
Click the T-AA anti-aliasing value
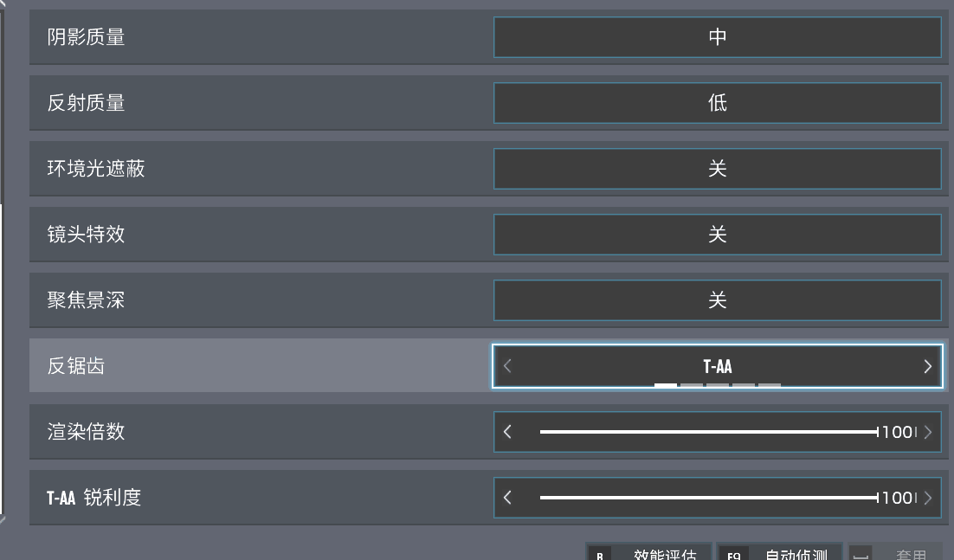coord(717,366)
